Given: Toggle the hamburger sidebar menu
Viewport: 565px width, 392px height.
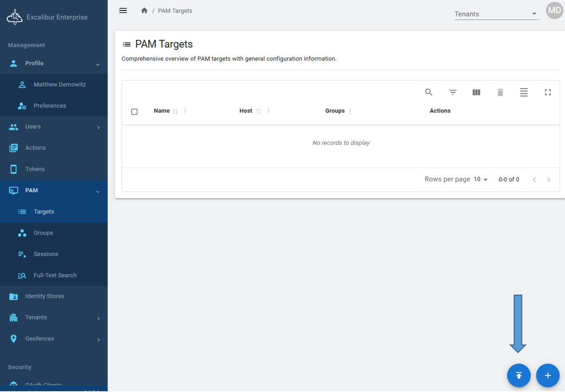Looking at the screenshot, I should pos(123,11).
